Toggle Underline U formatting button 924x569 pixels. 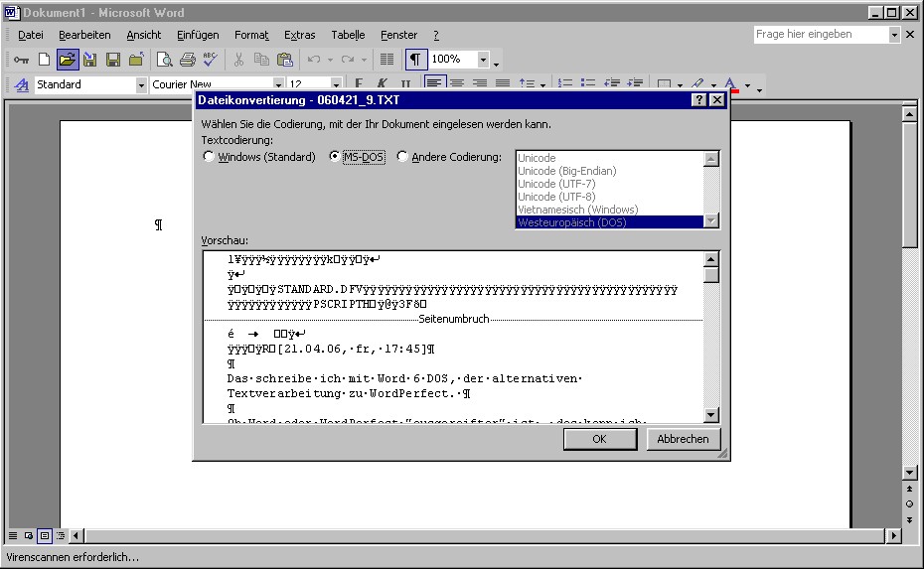404,84
